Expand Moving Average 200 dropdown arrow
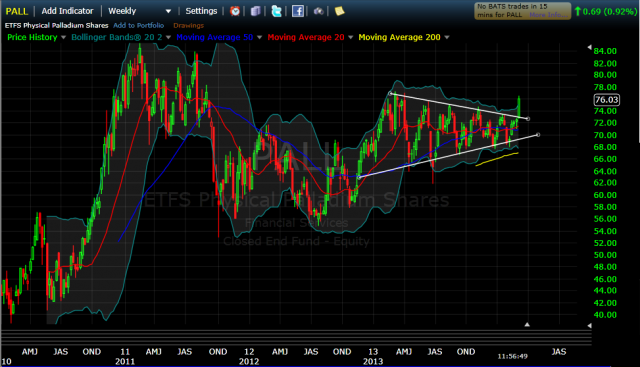This screenshot has width=640, height=367. 447,38
